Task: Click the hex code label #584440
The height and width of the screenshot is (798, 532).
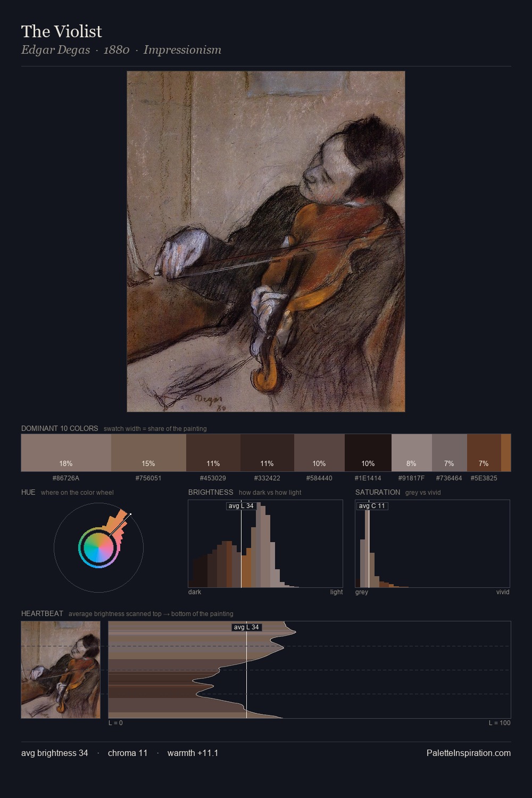Action: tap(319, 478)
